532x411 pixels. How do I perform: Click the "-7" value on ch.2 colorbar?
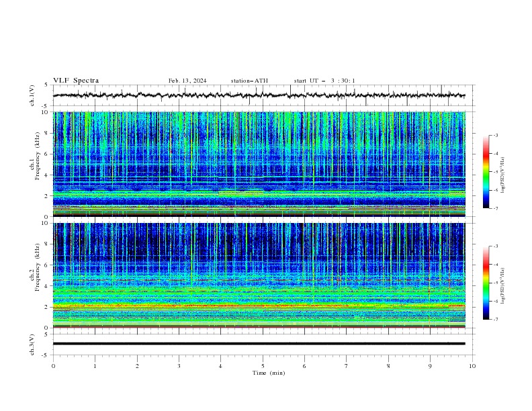pyautogui.click(x=496, y=319)
